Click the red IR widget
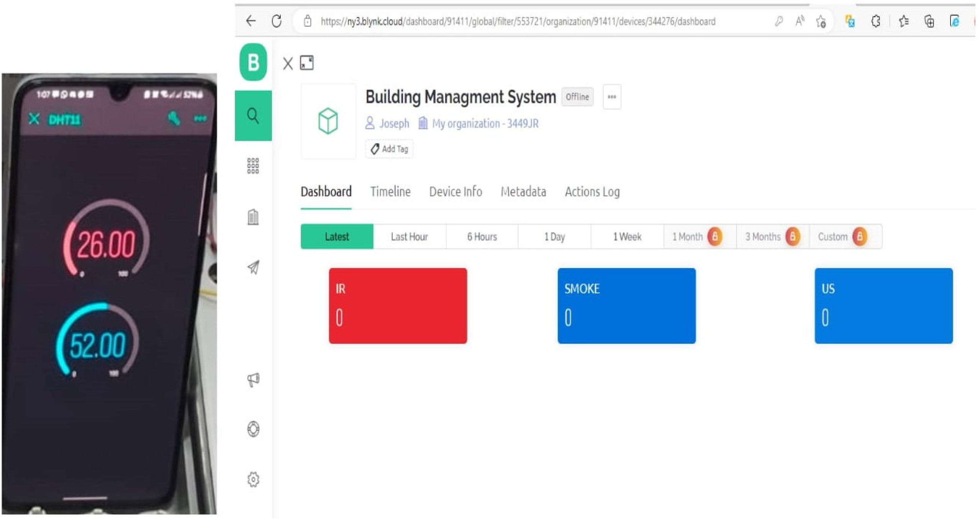 click(x=397, y=305)
